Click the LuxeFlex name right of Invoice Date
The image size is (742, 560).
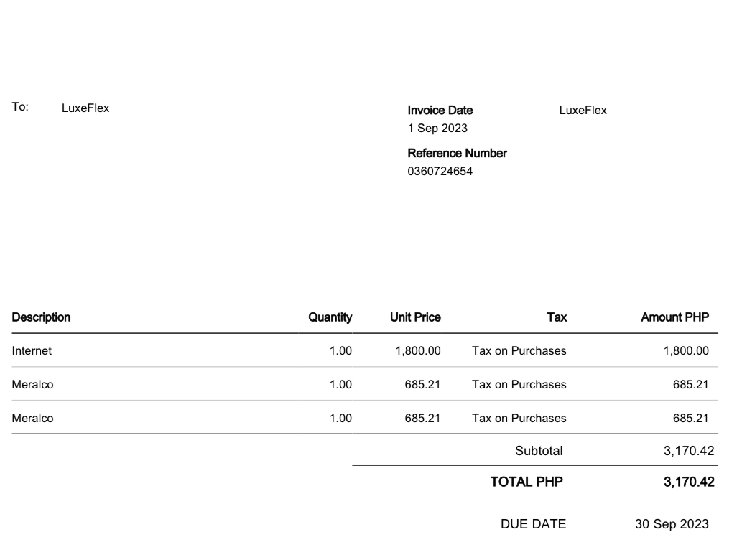pyautogui.click(x=583, y=111)
